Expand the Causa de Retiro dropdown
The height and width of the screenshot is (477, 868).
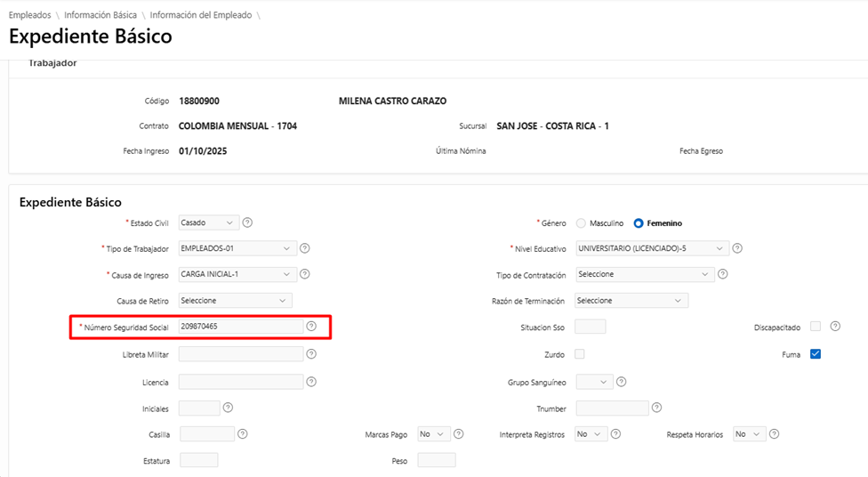click(x=235, y=301)
